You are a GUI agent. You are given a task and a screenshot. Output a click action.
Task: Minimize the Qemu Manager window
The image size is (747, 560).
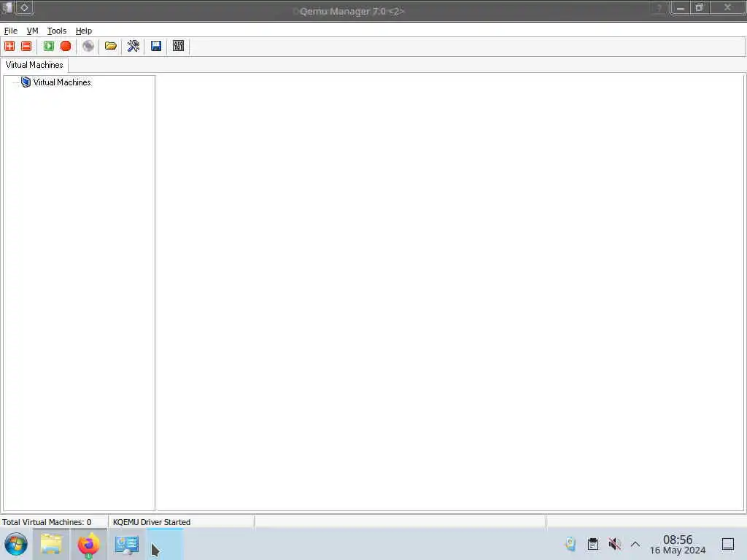(x=681, y=7)
